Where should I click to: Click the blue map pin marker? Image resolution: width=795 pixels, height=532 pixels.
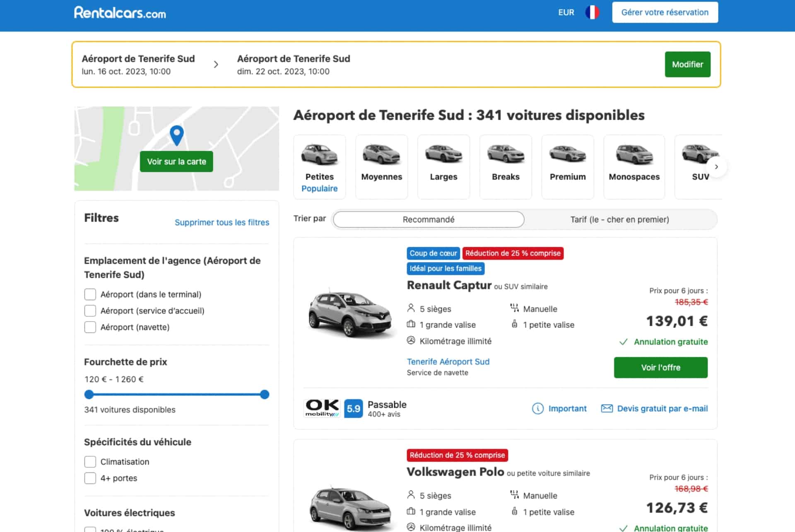click(177, 135)
